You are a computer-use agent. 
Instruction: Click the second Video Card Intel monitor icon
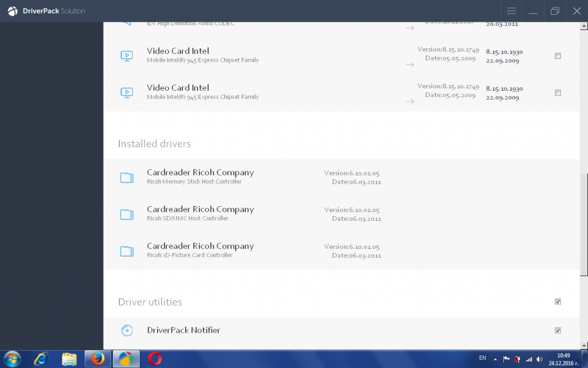[x=127, y=93]
